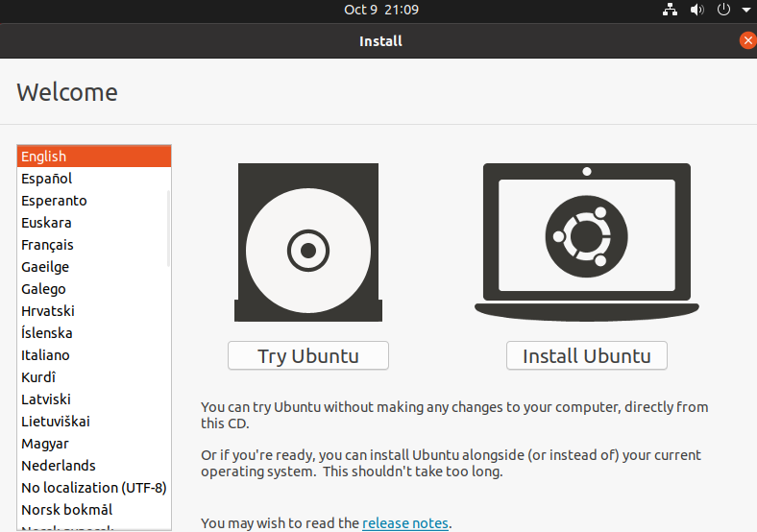757x532 pixels.
Task: Click the laptop Install Ubuntu icon
Action: pyautogui.click(x=586, y=240)
